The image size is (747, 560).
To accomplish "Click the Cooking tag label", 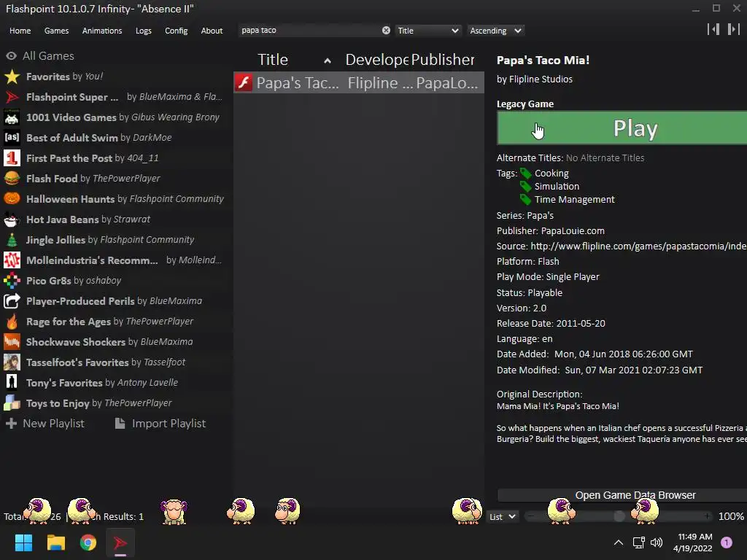I will 551,174.
